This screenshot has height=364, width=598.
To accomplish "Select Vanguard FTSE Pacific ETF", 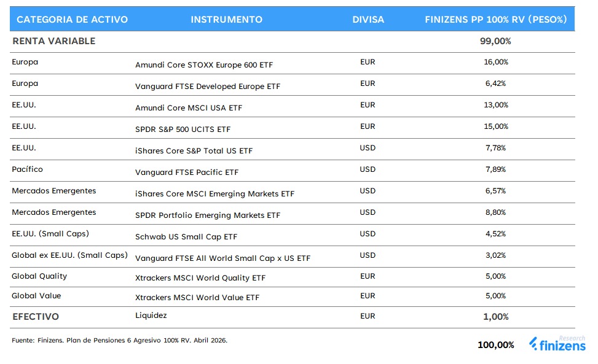I will (186, 172).
